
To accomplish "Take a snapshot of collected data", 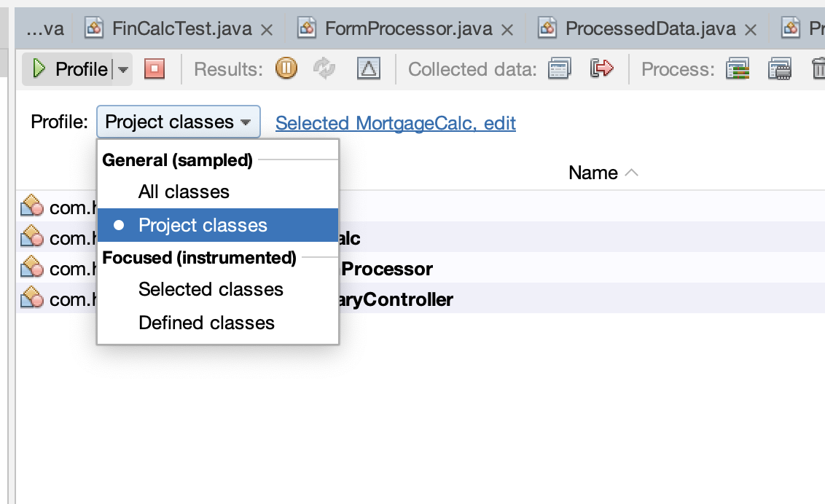I will [x=559, y=69].
